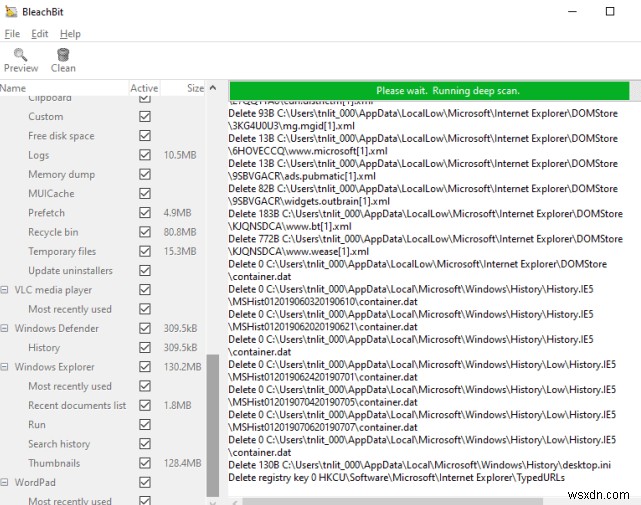641x505 pixels.
Task: Disable the Memory dump checkbox
Action: pos(145,174)
